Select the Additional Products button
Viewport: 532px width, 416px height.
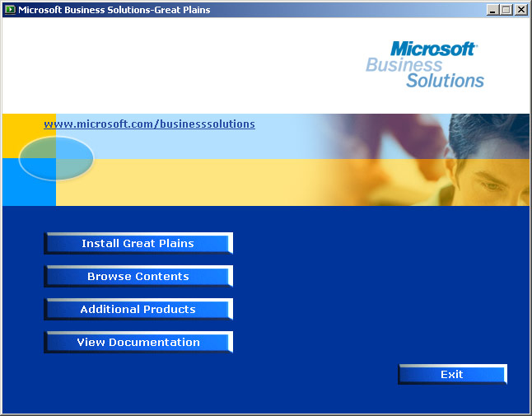click(x=138, y=309)
